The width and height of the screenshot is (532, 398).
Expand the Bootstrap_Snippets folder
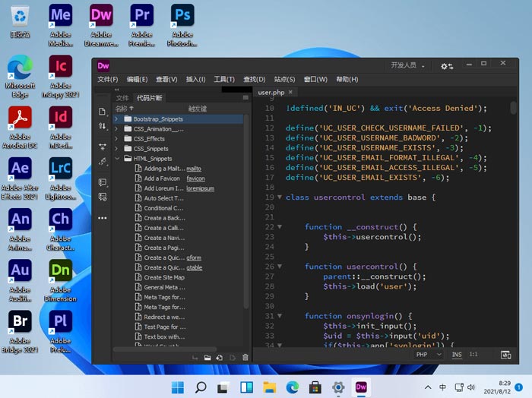(117, 119)
